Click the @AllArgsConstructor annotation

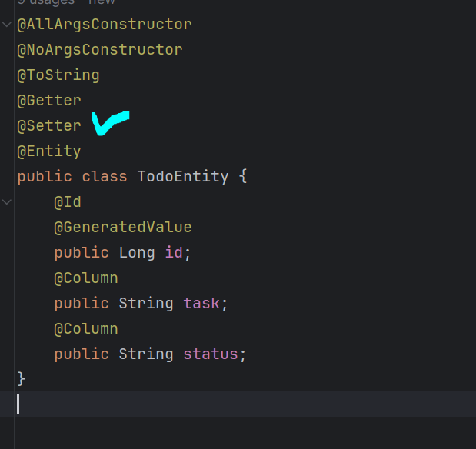tap(105, 25)
